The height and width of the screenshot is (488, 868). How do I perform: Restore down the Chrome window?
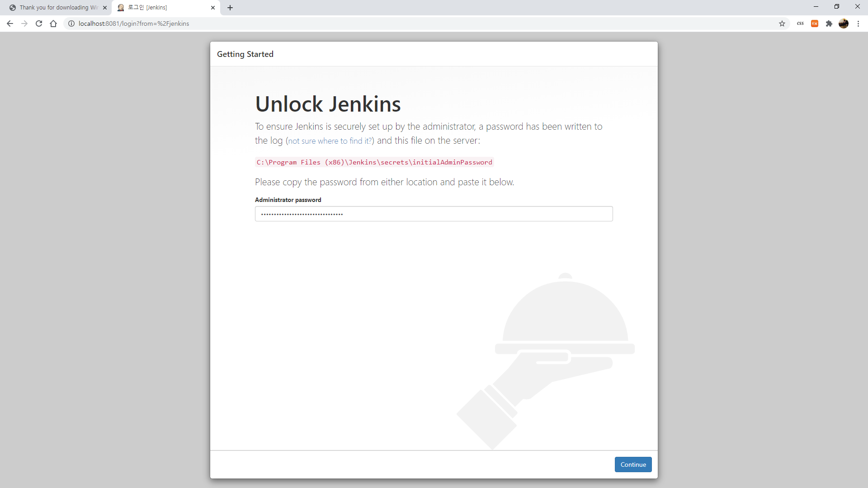[837, 6]
